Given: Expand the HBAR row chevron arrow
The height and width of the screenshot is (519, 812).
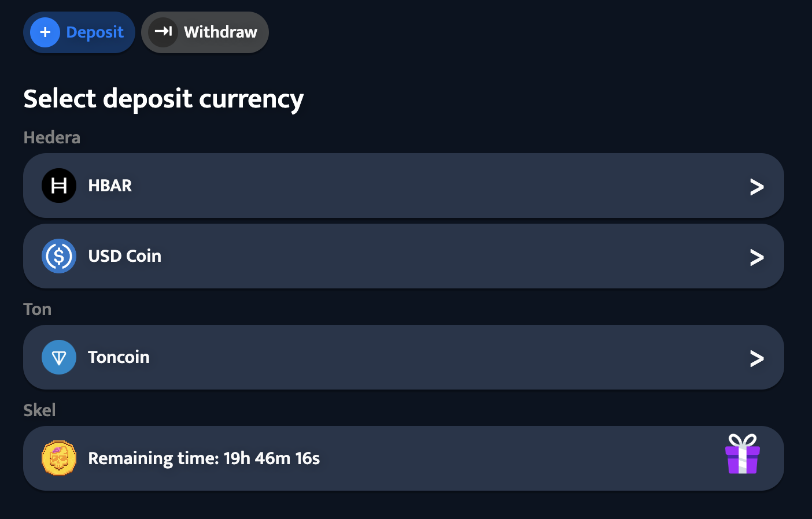Looking at the screenshot, I should pos(756,187).
